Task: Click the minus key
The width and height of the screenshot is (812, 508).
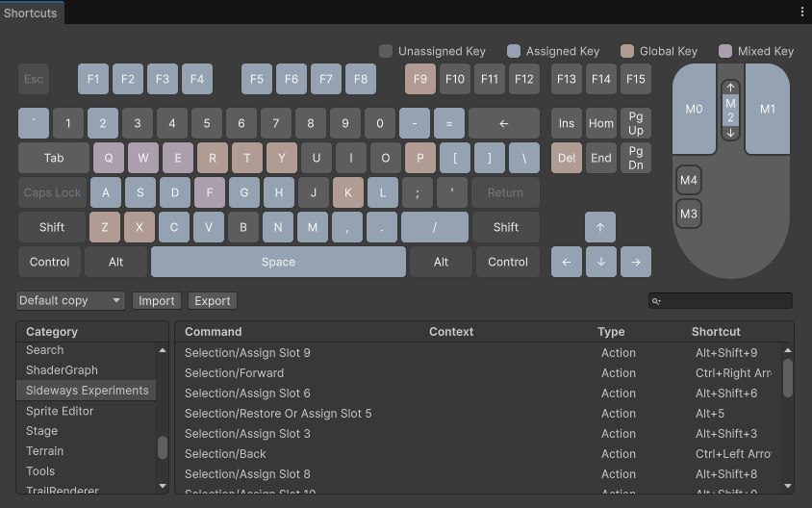Action: pyautogui.click(x=415, y=123)
